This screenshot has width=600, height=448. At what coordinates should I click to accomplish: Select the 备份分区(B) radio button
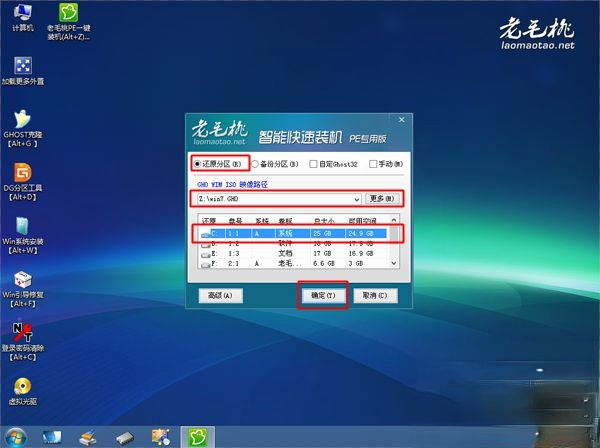(255, 164)
